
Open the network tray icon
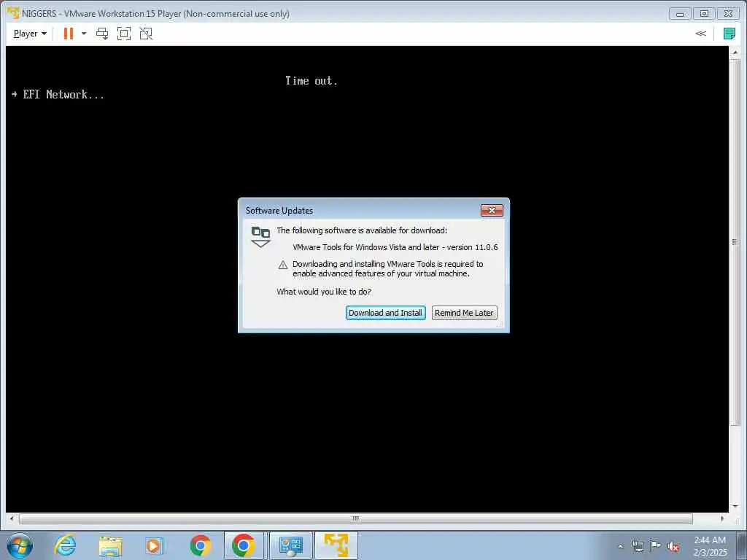(x=638, y=547)
